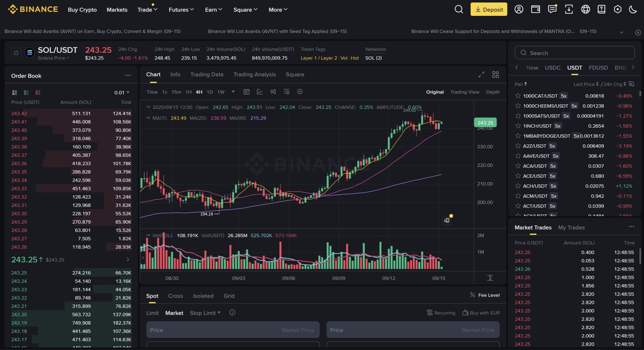Screen dimensions: 644x350
Task: Expand announcements list chevron
Action: click(621, 32)
